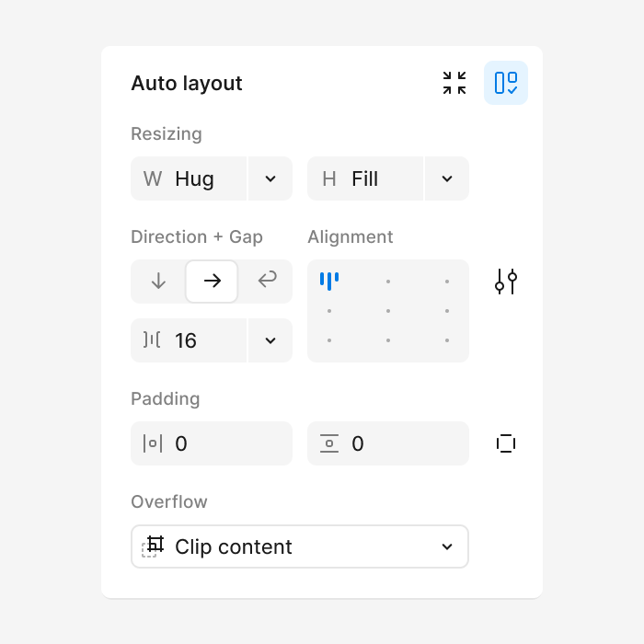644x644 pixels.
Task: Select horizontal direction right arrow
Action: coord(212,282)
